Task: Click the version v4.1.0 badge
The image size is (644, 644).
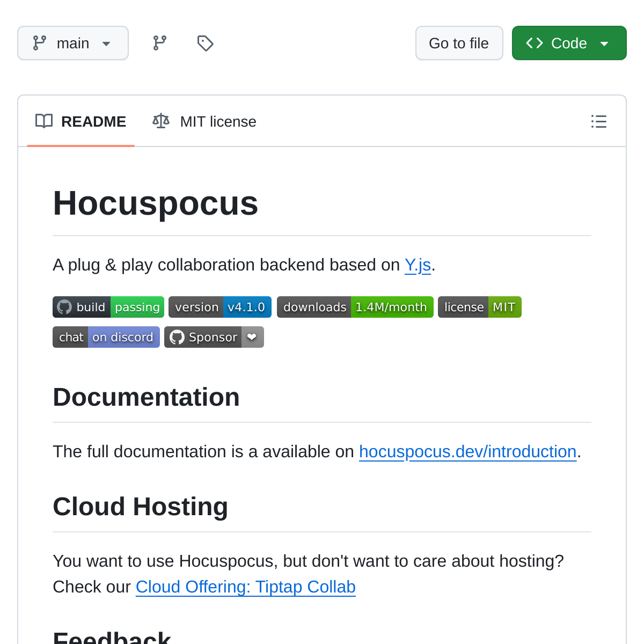Action: pyautogui.click(x=220, y=307)
